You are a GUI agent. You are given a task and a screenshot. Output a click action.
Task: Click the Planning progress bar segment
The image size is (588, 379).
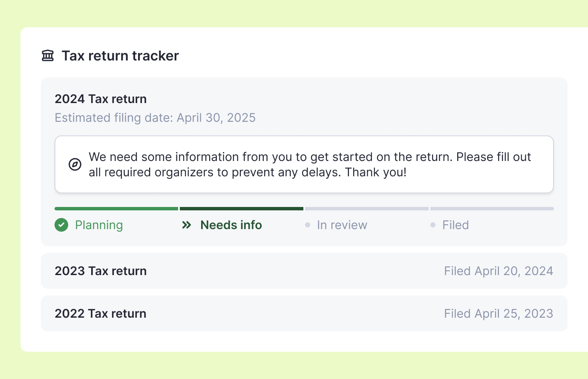(x=116, y=209)
